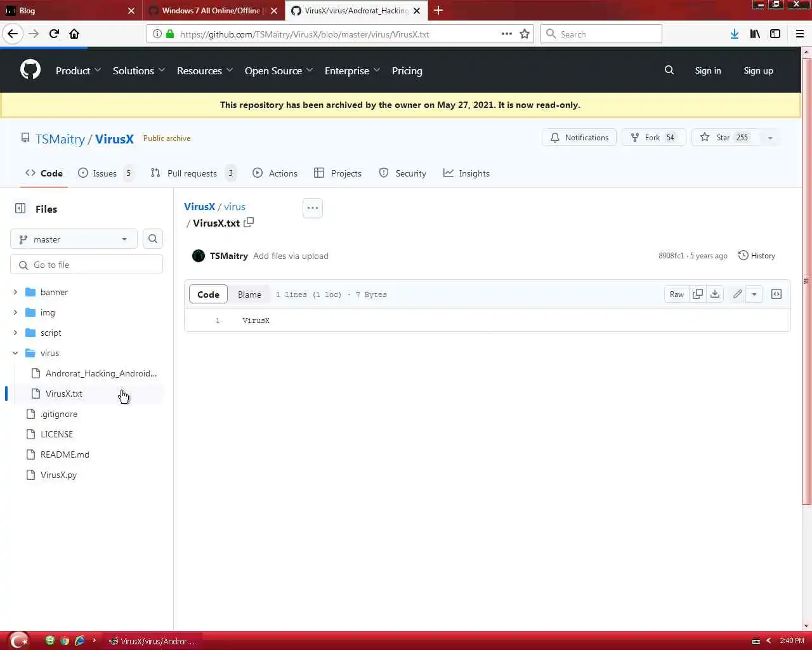Click browser forward arrow button
This screenshot has height=650, width=812.
coord(34,34)
